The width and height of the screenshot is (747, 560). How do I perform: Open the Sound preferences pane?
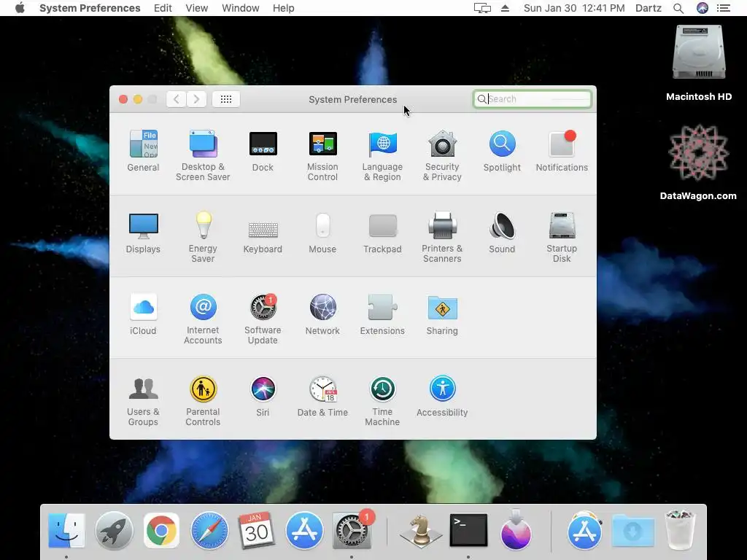[x=502, y=233]
